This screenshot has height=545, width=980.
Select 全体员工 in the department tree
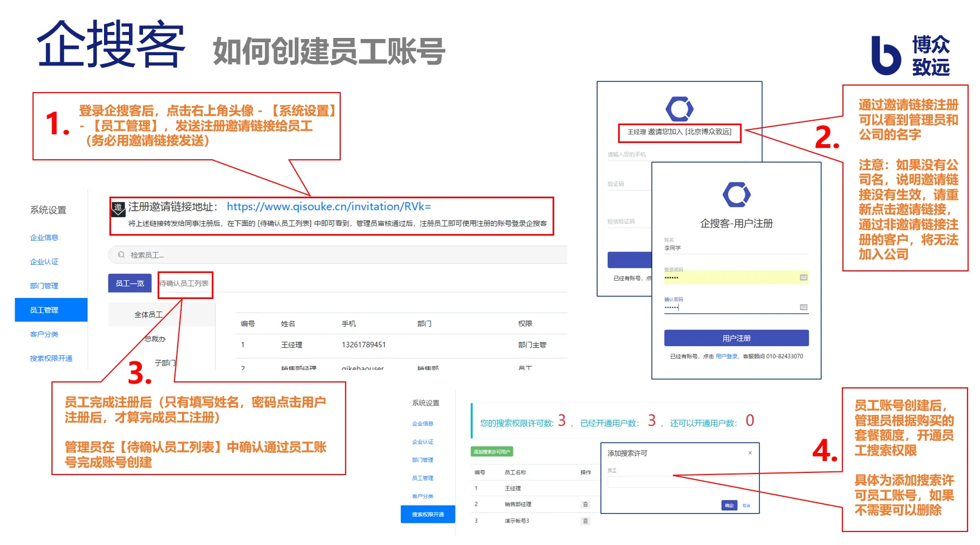coord(148,314)
